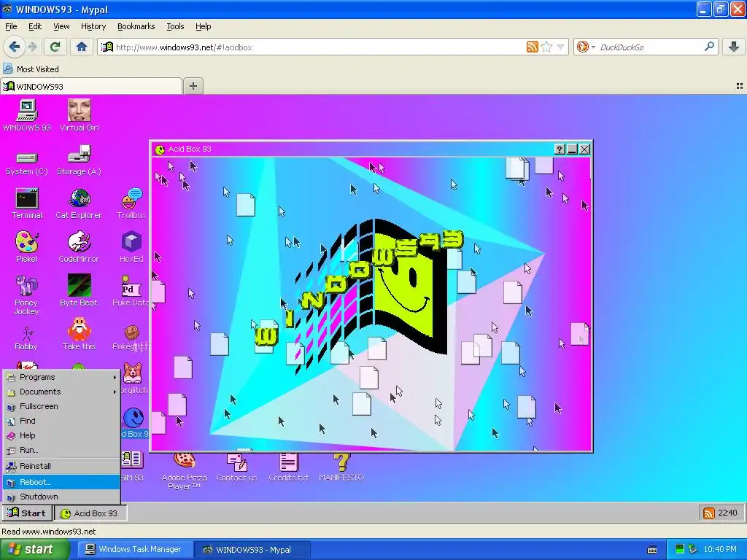Open the HexEd cube icon
Image resolution: width=747 pixels, height=560 pixels.
[x=131, y=247]
